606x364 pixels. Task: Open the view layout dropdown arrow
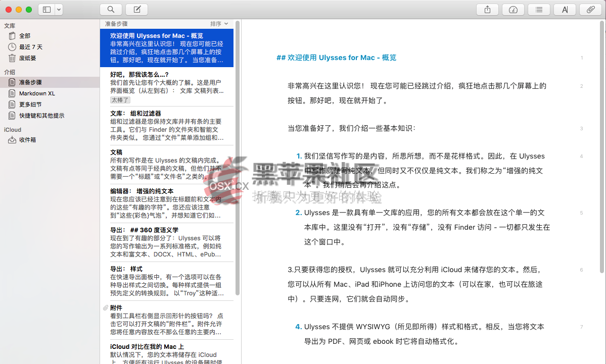(x=59, y=10)
